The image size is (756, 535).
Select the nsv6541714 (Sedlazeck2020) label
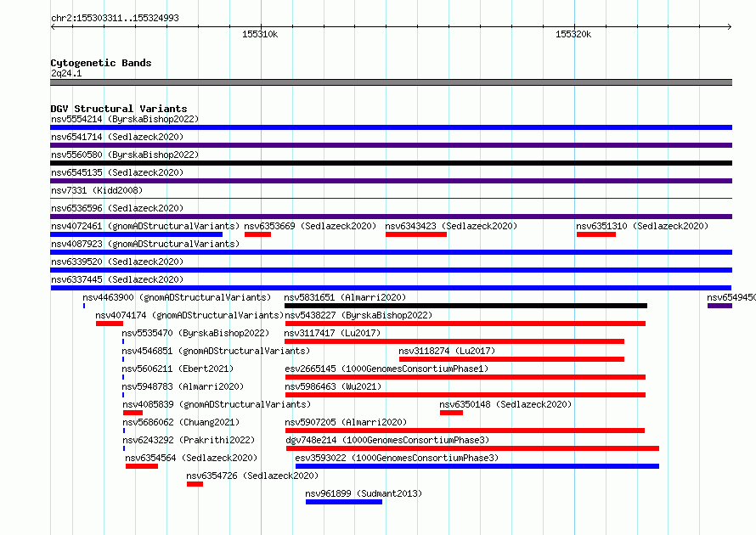click(x=117, y=137)
